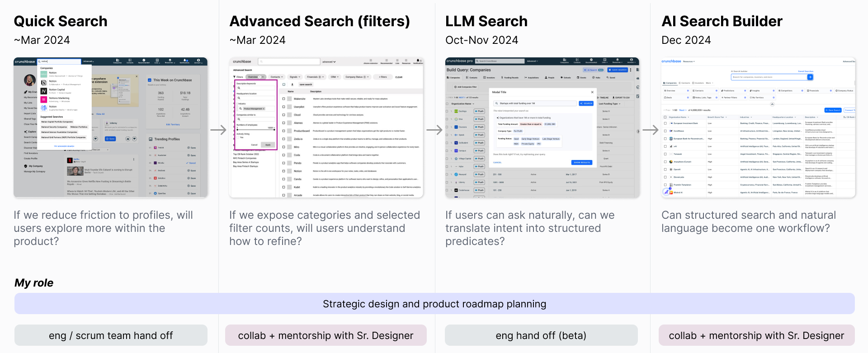Open the kebab menu beside SAVE SEARCH
Viewport: 868px width, 353px height.
pyautogui.click(x=631, y=70)
